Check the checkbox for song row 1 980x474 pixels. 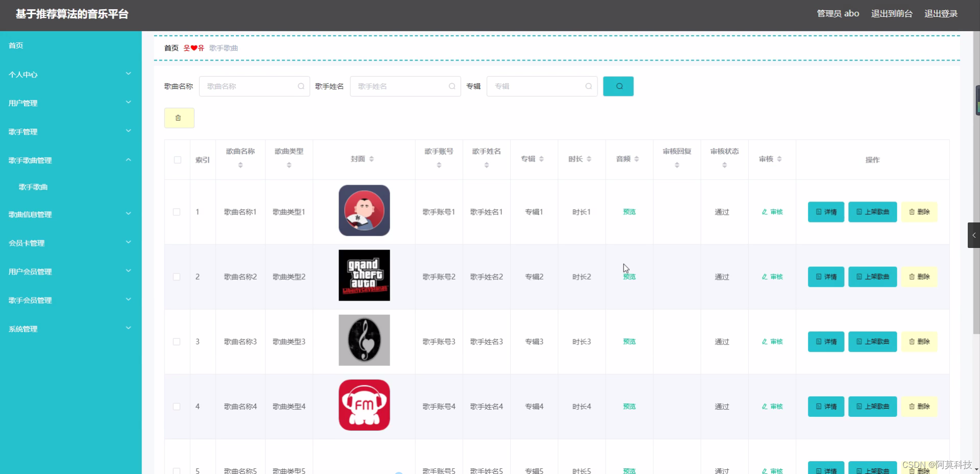point(177,212)
